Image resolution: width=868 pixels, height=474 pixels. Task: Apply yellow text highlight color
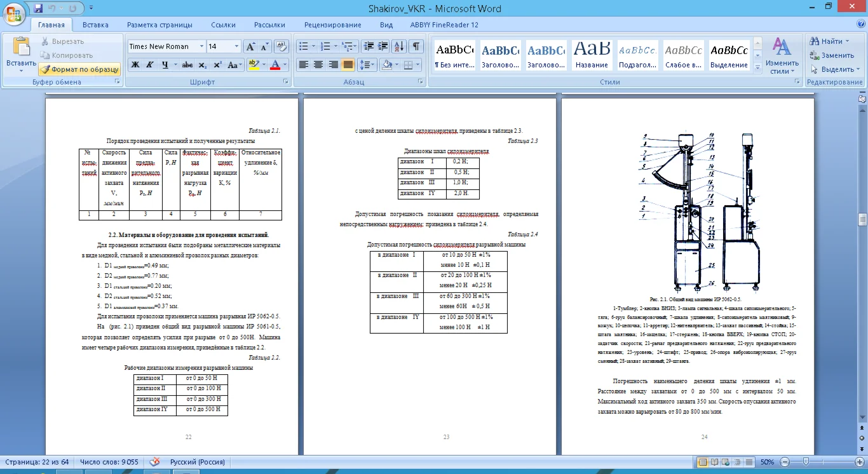254,65
